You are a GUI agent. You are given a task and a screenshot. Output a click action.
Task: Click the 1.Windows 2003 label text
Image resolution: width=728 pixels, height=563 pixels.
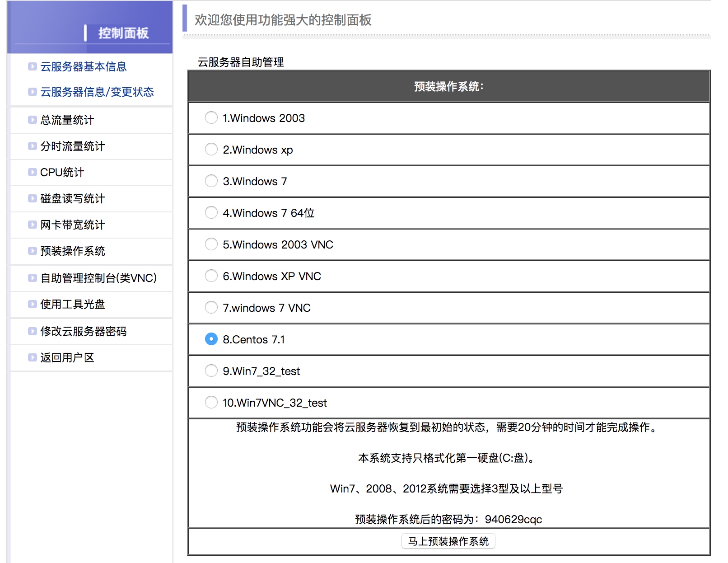(264, 118)
